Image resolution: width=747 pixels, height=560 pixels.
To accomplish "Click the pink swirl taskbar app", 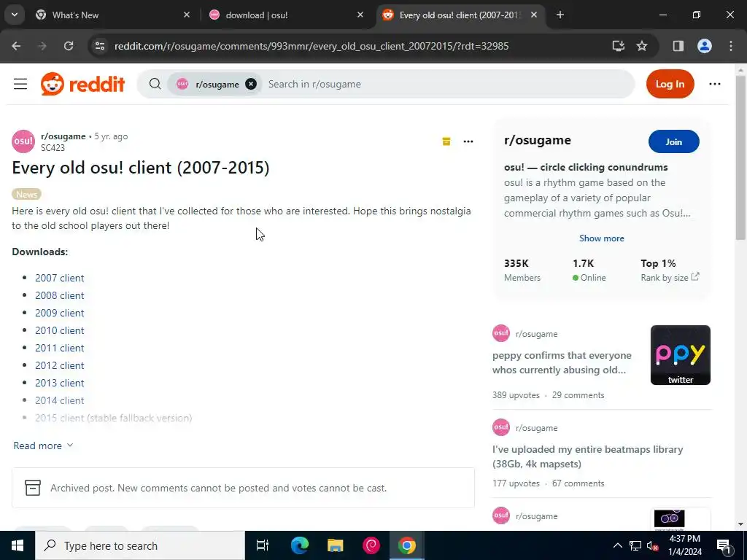I will click(371, 545).
